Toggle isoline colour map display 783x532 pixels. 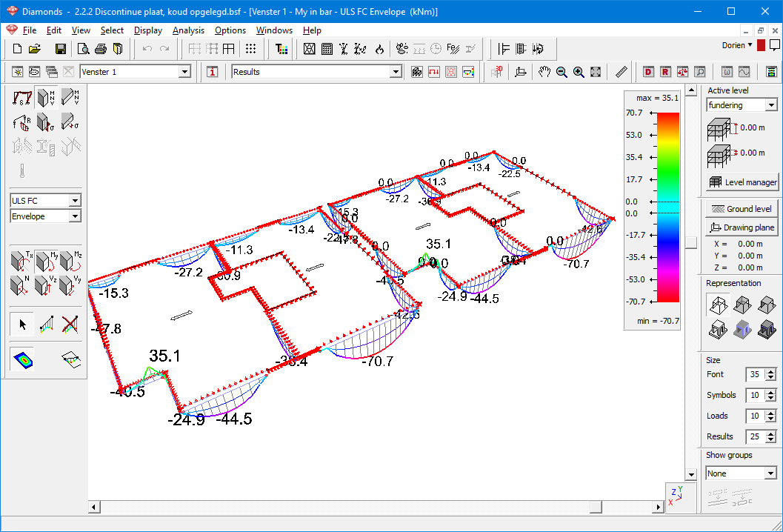click(22, 359)
